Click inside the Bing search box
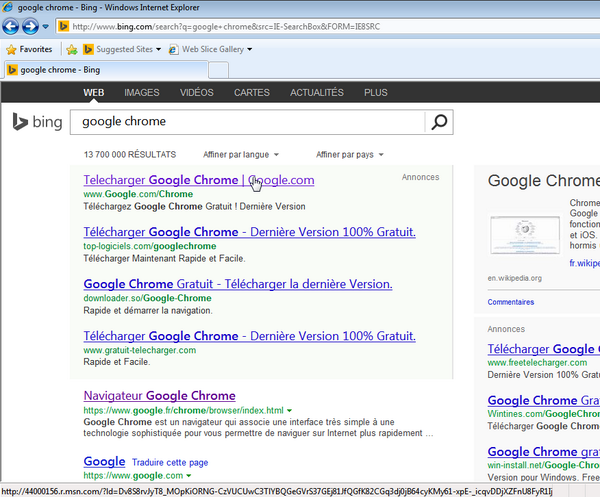The image size is (600, 497). click(248, 122)
